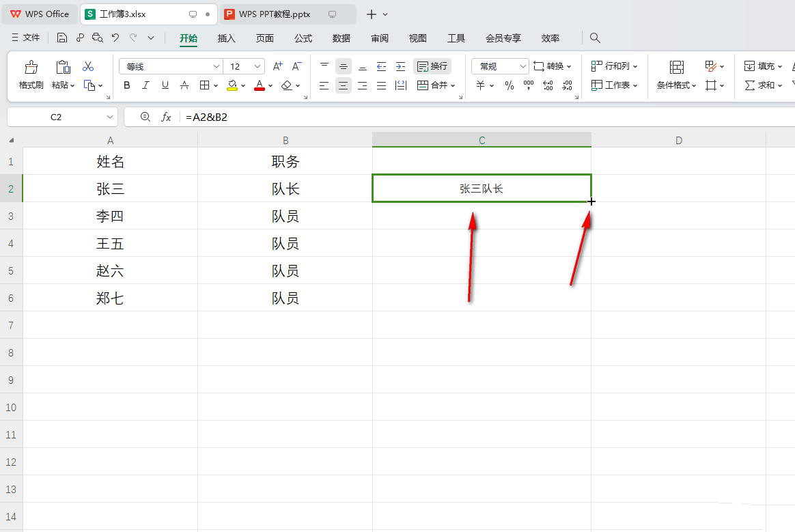795x532 pixels.
Task: Click the Percent style icon
Action: click(x=510, y=85)
